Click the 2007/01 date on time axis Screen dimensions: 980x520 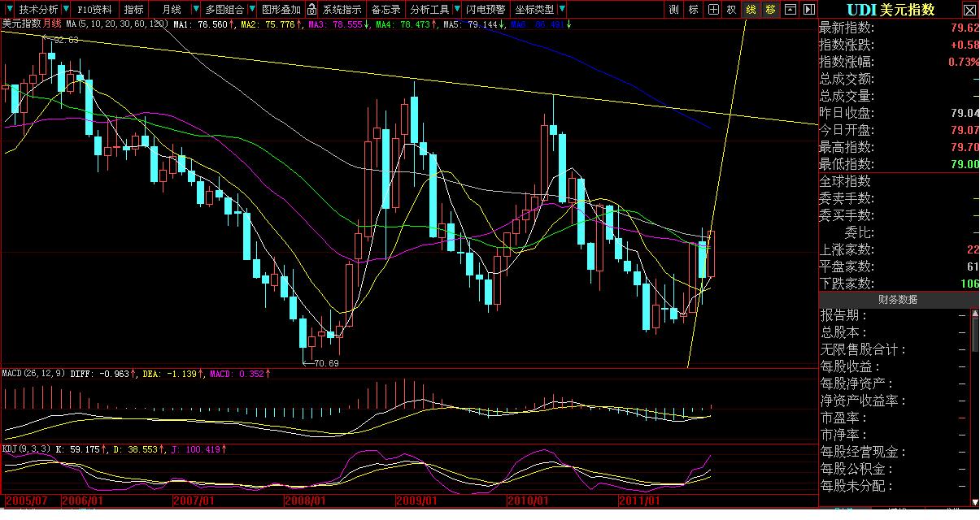pos(194,501)
